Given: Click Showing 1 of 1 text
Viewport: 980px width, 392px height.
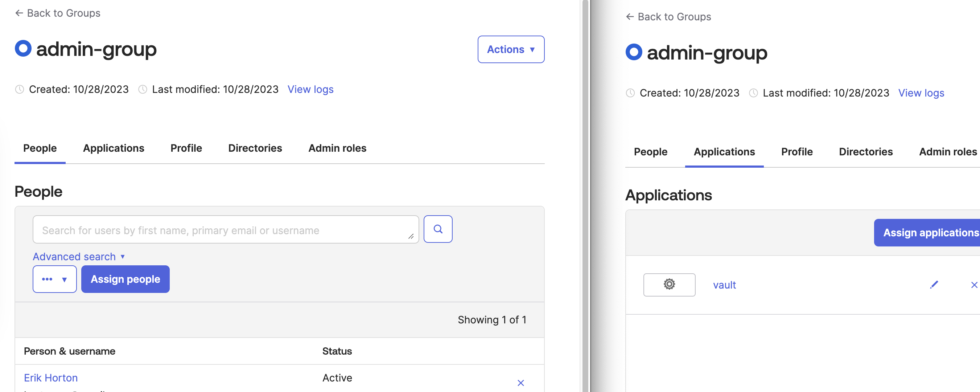Looking at the screenshot, I should point(492,320).
